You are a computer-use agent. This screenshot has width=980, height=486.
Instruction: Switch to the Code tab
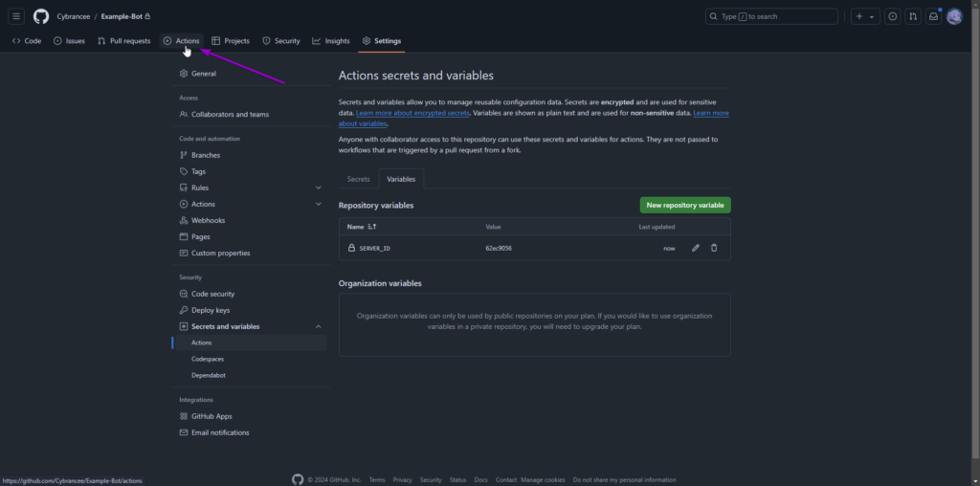(27, 40)
